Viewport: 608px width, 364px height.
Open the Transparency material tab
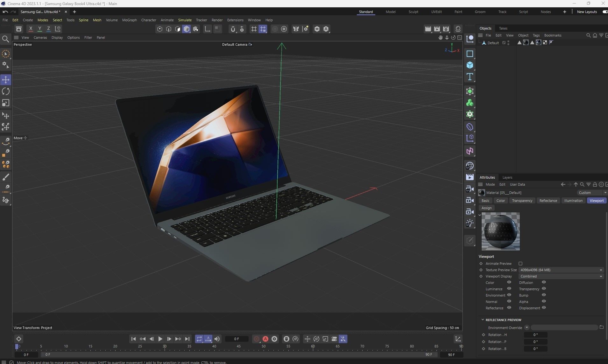522,201
